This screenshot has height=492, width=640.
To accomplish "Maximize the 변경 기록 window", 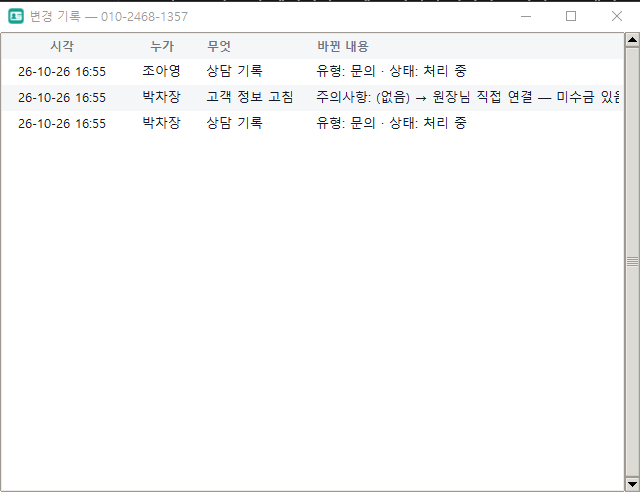I will [571, 16].
